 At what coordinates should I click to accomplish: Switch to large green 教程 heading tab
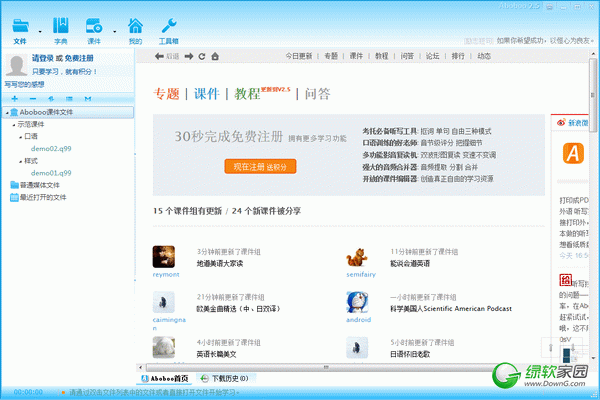pos(247,94)
